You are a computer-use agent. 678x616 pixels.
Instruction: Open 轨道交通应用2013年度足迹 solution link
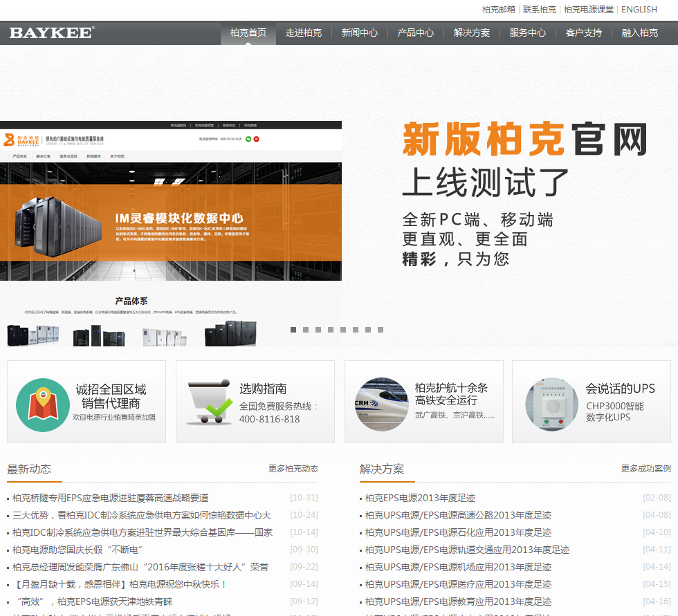468,550
